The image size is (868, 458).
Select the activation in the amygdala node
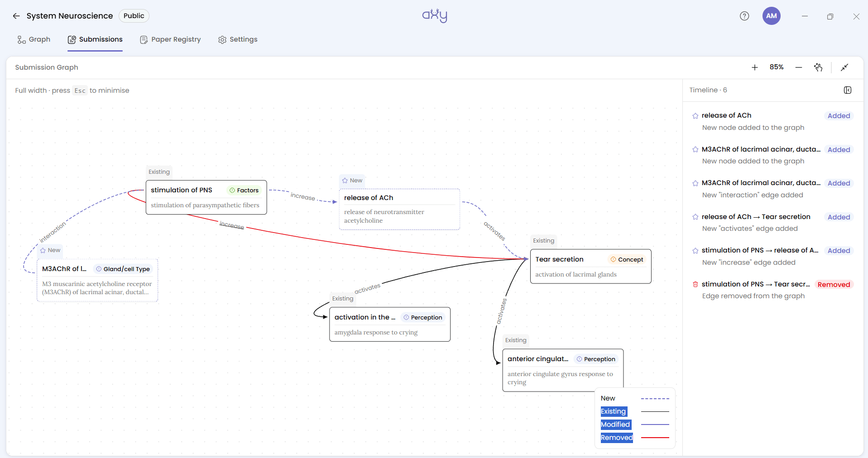pyautogui.click(x=390, y=324)
